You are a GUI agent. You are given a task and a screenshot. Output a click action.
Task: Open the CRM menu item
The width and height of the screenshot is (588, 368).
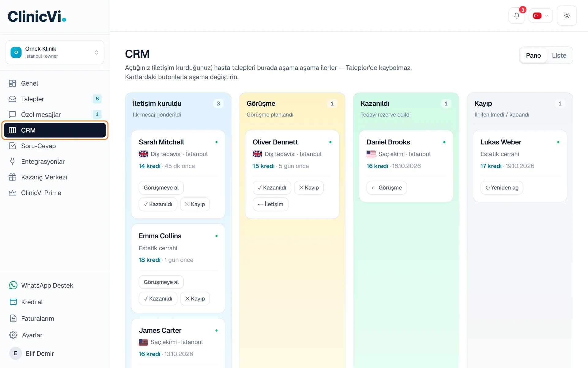coord(55,130)
